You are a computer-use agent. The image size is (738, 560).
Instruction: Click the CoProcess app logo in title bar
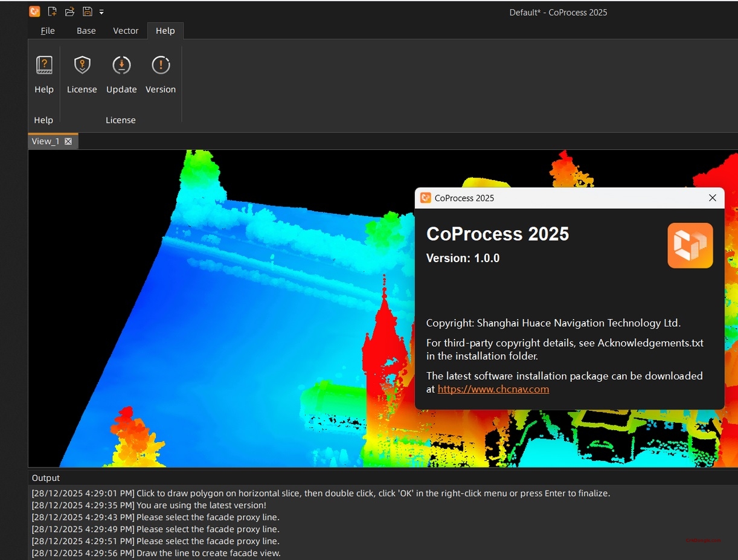(x=34, y=11)
